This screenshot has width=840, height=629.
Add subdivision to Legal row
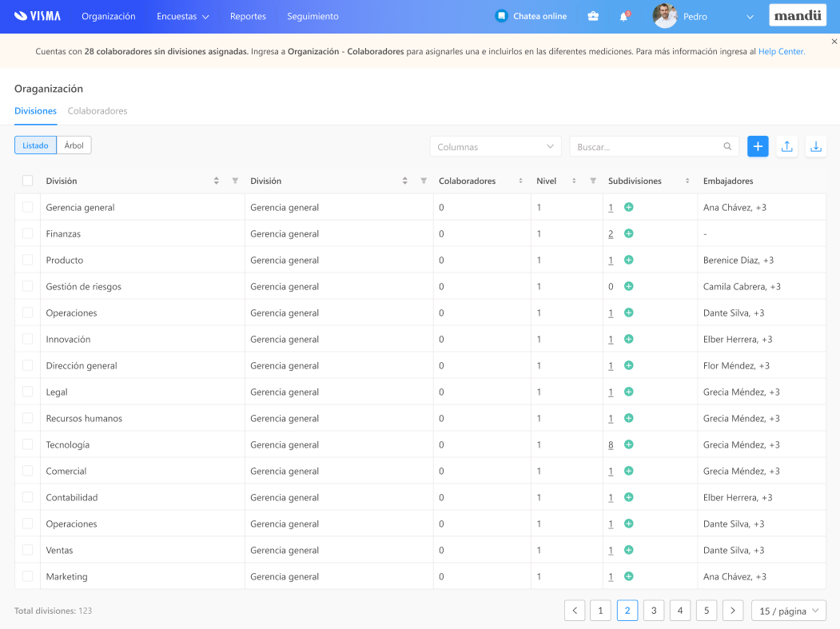tap(629, 392)
